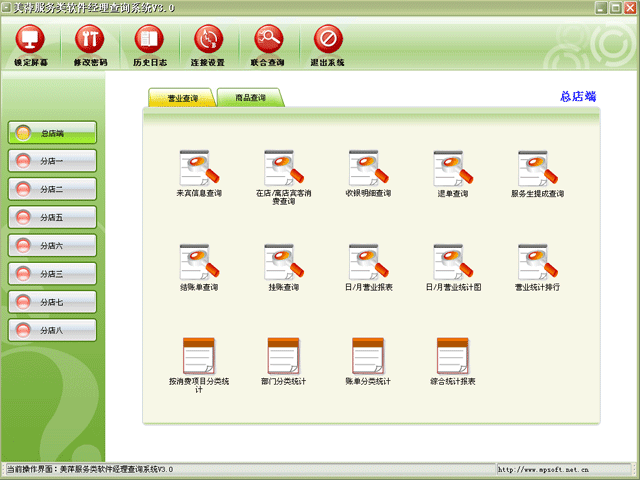Open 修改密码 change password tool
The image size is (640, 480).
tap(90, 42)
